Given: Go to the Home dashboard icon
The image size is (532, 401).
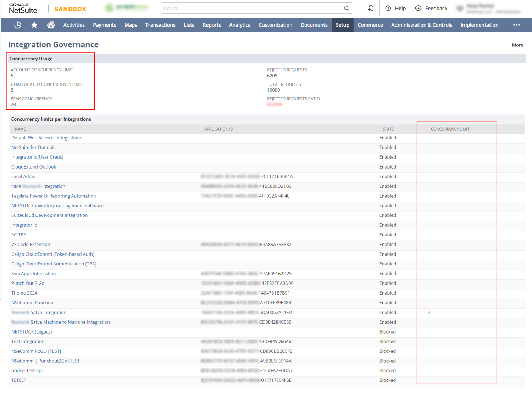Looking at the screenshot, I should 51,25.
